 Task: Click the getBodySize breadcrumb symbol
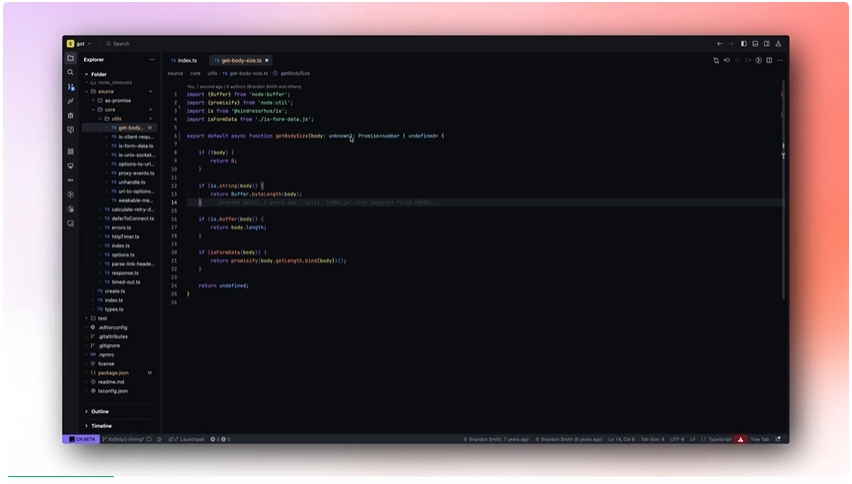pos(295,73)
